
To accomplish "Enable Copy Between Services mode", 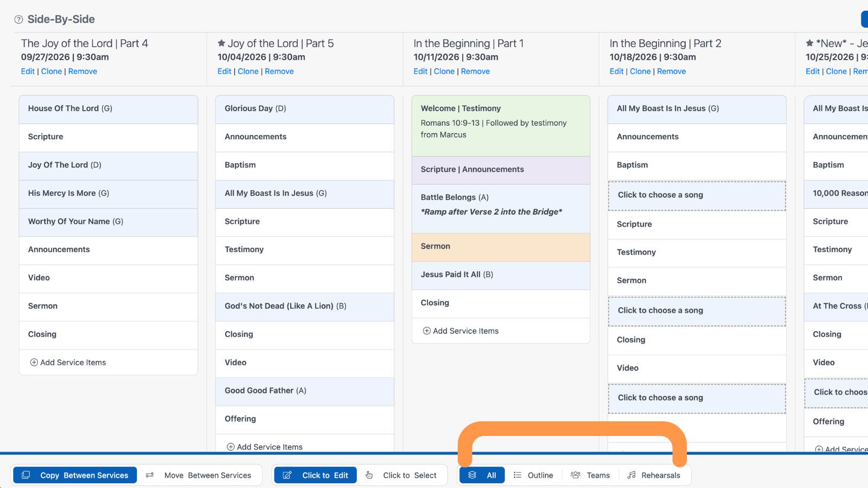I will (75, 475).
